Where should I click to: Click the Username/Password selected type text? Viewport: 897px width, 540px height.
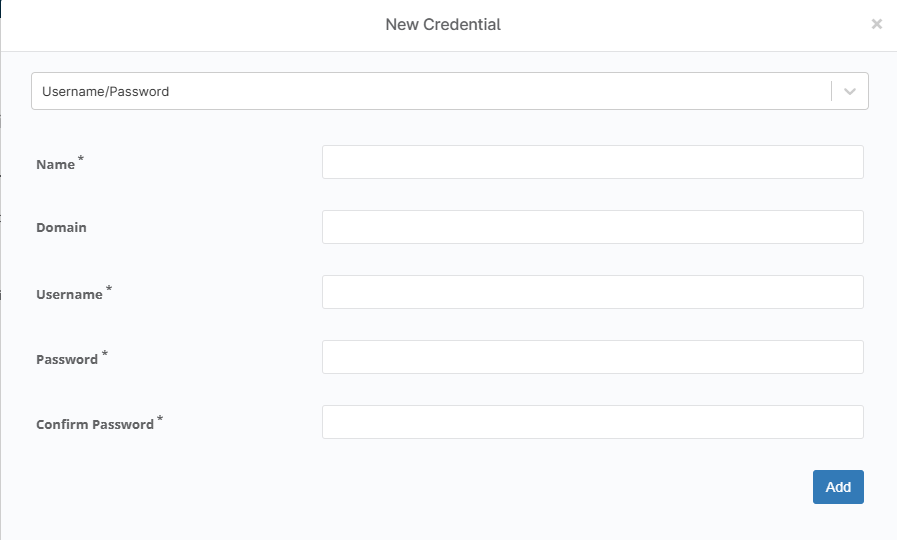106,91
